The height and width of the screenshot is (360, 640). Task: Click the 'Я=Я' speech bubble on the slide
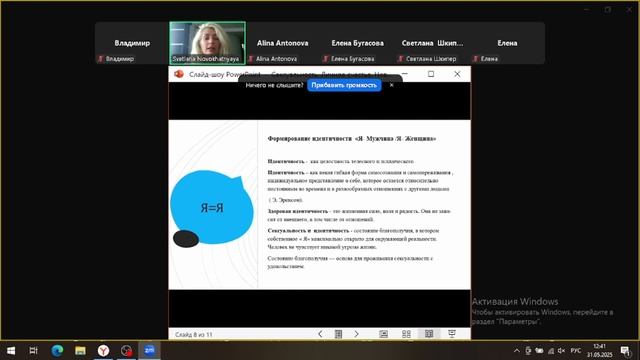[211, 207]
